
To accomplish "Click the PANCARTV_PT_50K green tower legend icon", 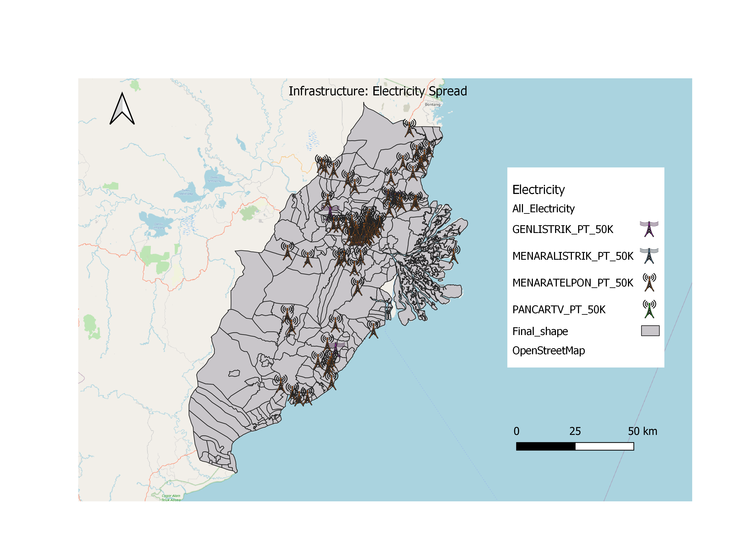I will 649,309.
